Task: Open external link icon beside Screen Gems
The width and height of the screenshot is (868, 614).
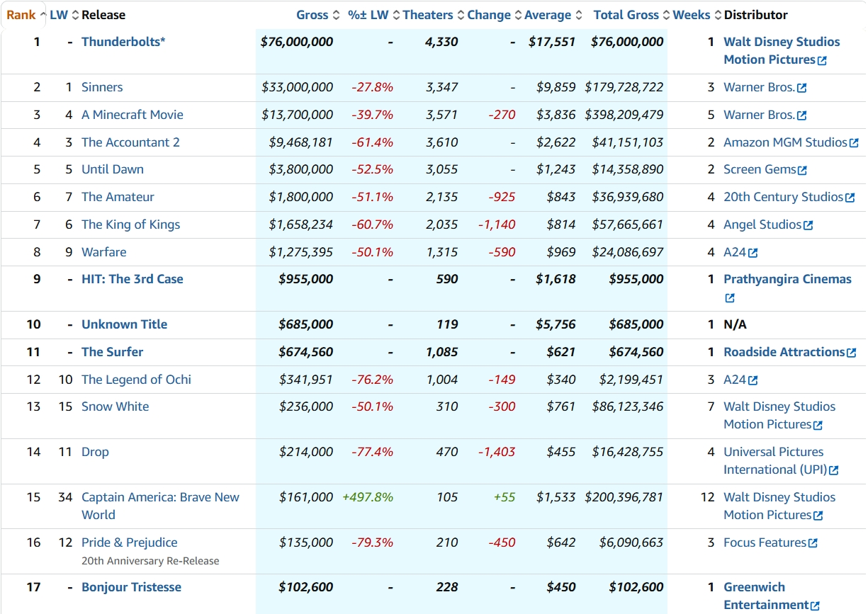Action: pyautogui.click(x=802, y=171)
